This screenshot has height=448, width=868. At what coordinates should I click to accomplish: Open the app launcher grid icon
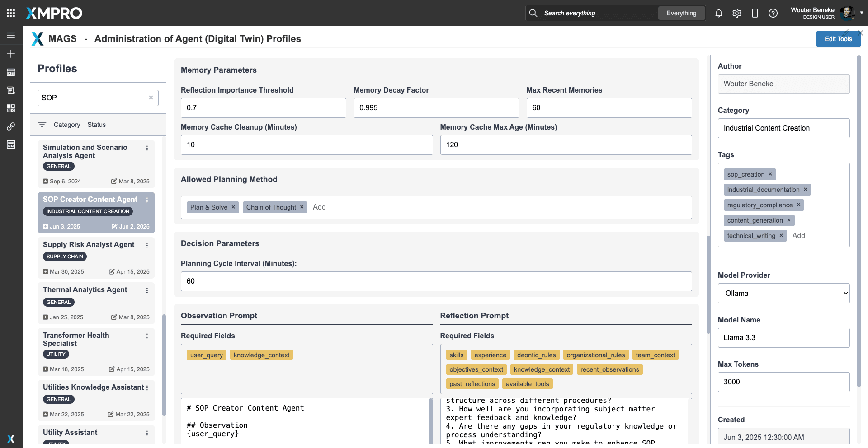11,13
